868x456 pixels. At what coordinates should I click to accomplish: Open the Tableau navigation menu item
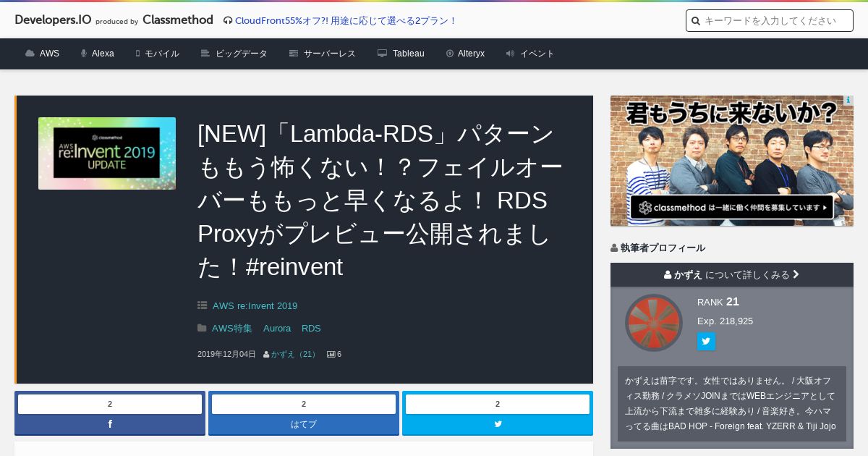(x=401, y=54)
